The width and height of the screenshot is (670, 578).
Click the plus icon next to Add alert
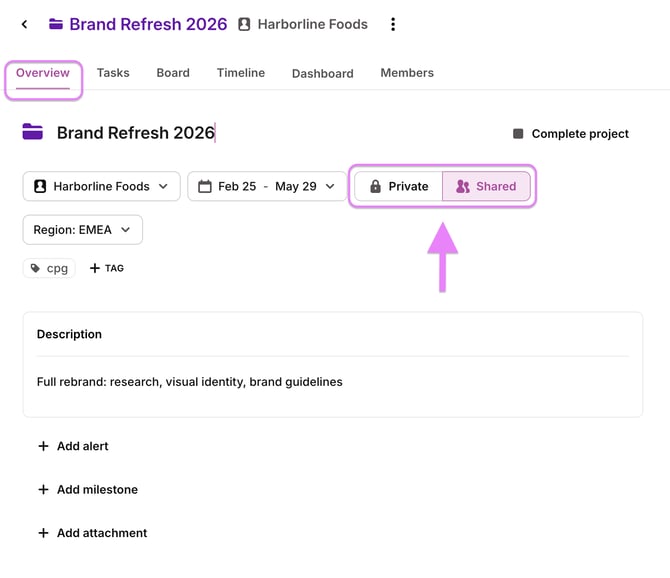[43, 446]
